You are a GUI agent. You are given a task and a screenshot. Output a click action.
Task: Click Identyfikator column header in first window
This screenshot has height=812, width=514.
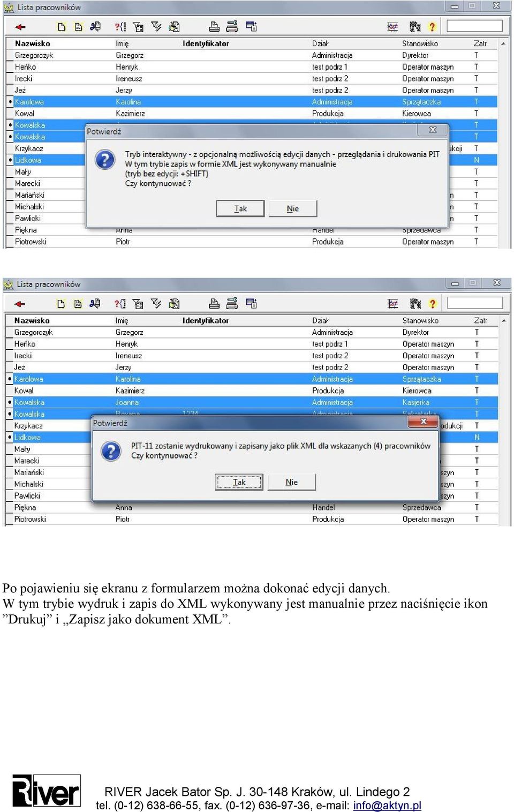point(206,43)
